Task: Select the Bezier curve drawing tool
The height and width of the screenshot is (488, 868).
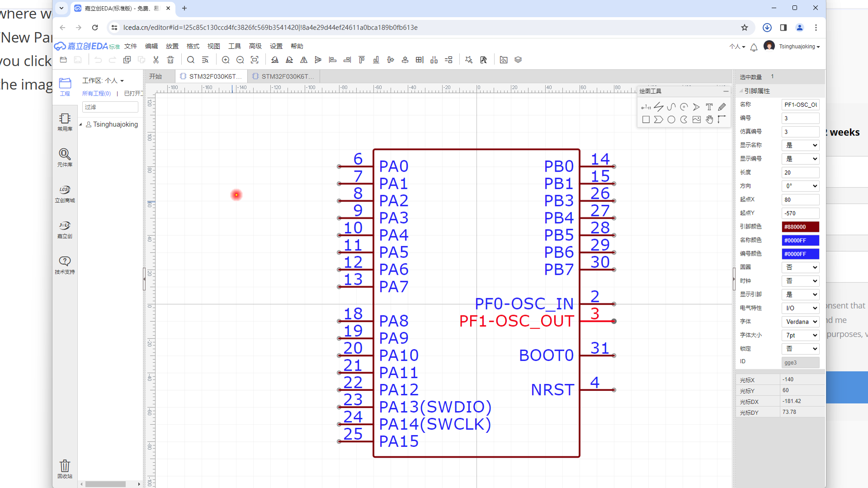Action: (671, 107)
